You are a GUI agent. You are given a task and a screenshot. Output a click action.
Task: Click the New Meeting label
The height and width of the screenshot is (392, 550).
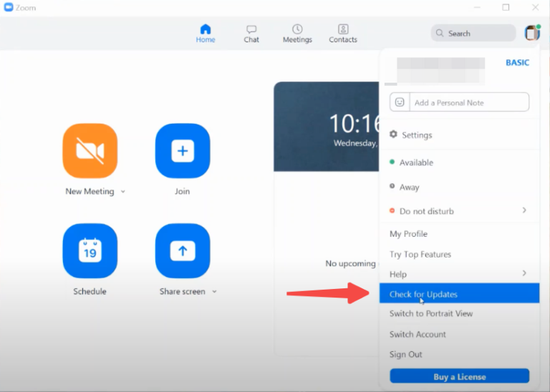(x=90, y=192)
